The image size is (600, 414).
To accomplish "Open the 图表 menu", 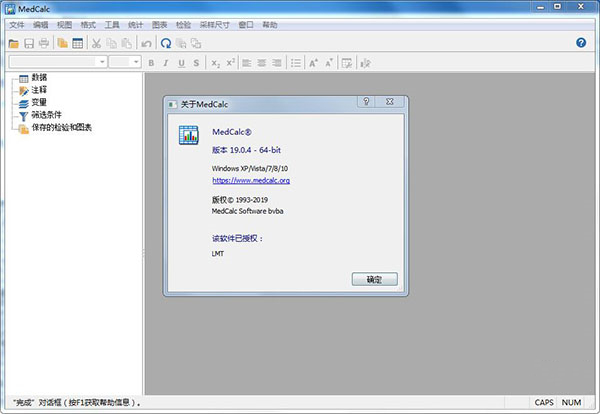I will (160, 25).
